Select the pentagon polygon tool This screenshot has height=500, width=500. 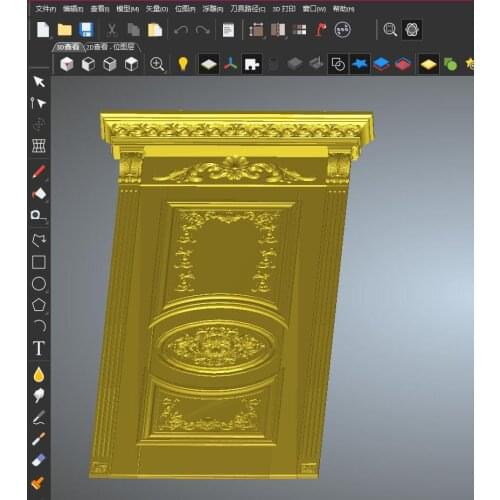pos(39,305)
